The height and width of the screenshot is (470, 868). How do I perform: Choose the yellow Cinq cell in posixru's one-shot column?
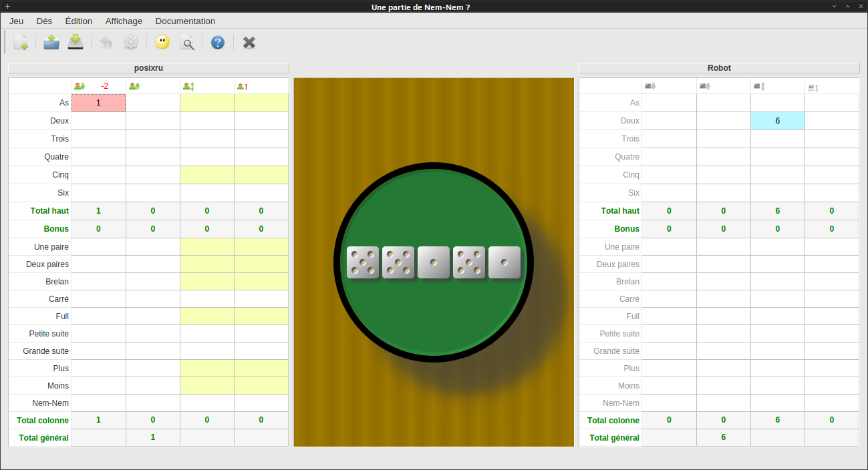click(x=261, y=175)
